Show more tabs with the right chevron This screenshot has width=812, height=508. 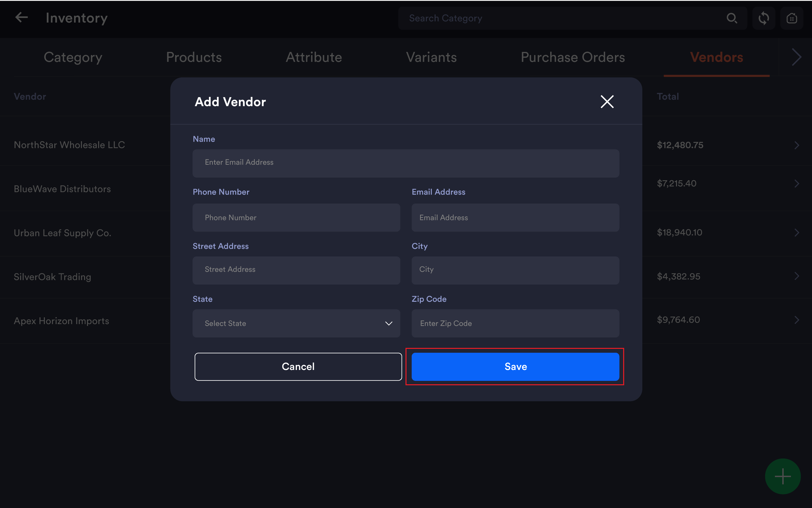[796, 57]
